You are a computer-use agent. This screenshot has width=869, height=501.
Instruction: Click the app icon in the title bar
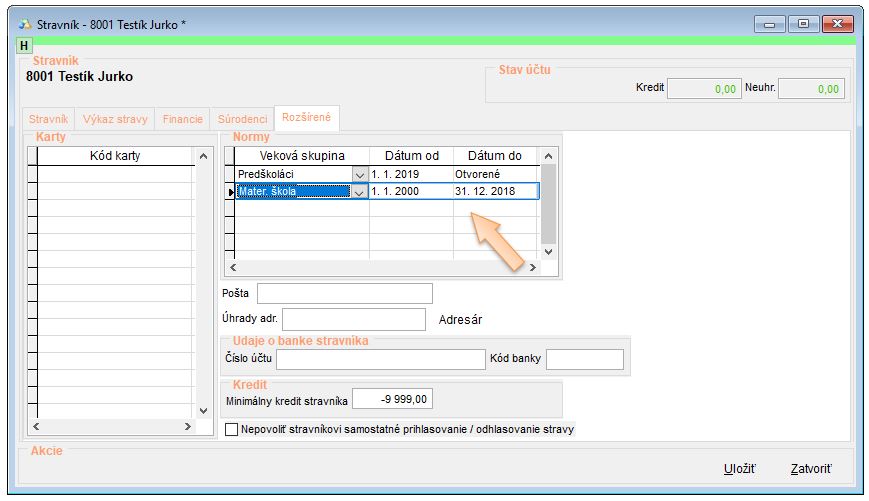[x=24, y=23]
